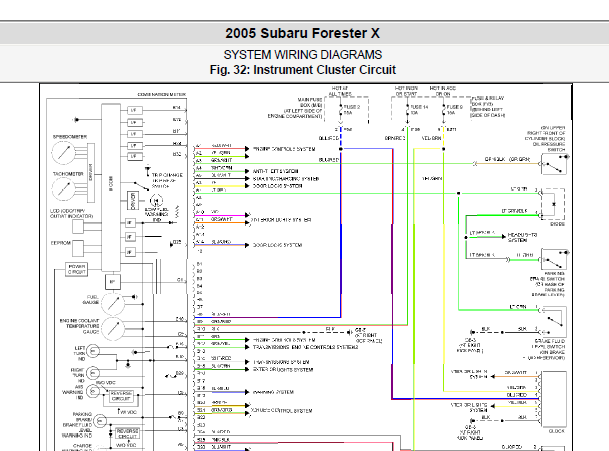Click the 'RIGHT TURN IND' label
Screen dimensions: 609x451
click(x=78, y=376)
